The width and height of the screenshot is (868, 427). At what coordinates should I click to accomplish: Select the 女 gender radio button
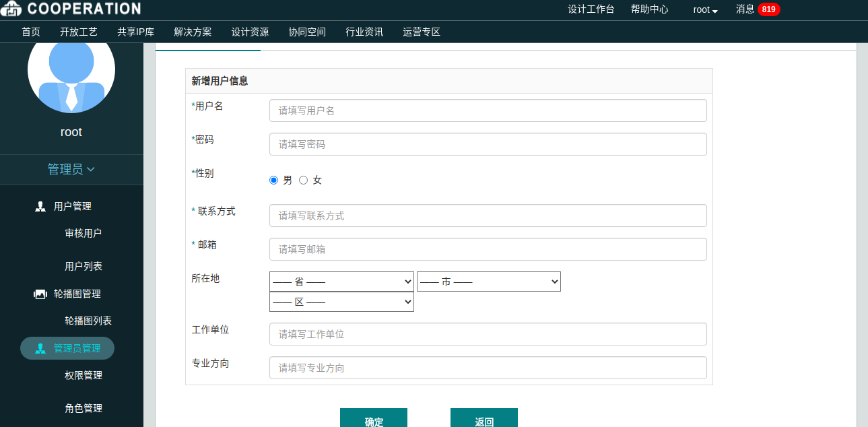tap(303, 180)
